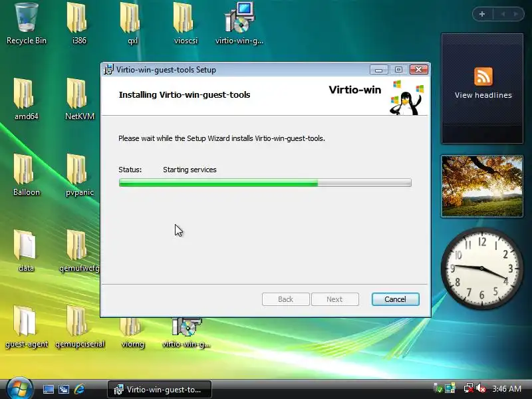Select the qemupciserial folder icon
This screenshot has height=399, width=532.
79,327
